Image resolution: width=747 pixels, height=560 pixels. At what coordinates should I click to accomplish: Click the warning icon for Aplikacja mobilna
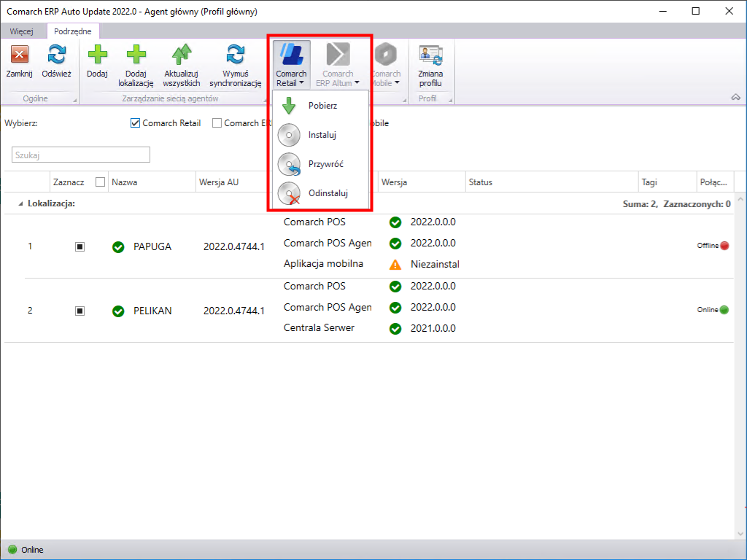pyautogui.click(x=395, y=264)
